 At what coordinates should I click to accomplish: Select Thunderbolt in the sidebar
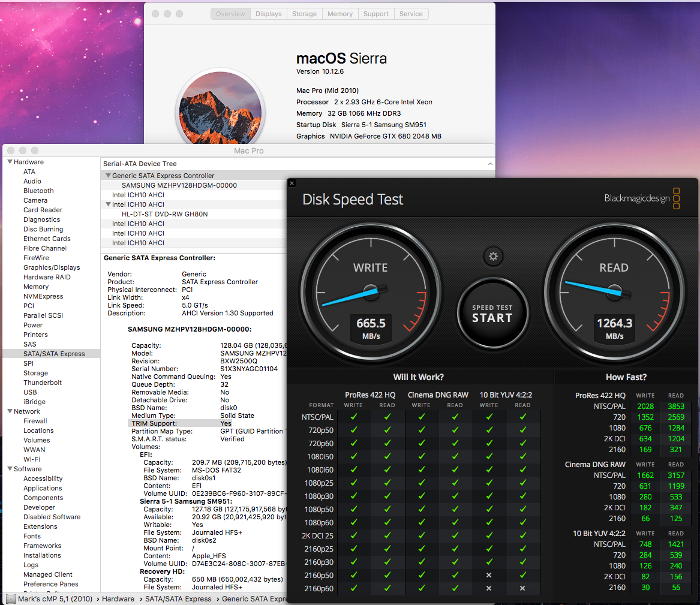pyautogui.click(x=43, y=383)
